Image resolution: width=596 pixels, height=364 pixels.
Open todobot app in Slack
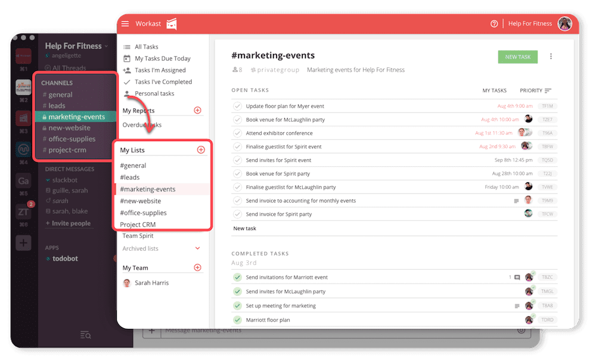pyautogui.click(x=65, y=259)
